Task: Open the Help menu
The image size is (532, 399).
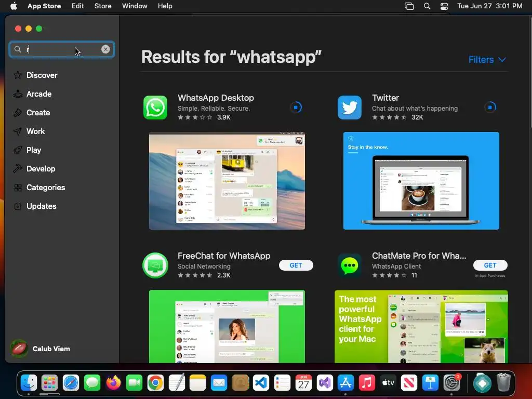Action: [165, 6]
